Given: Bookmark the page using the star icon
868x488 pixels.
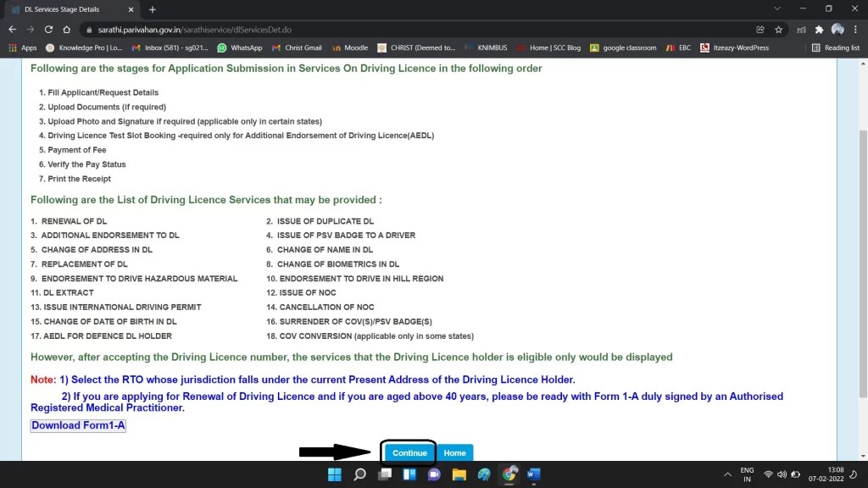Looking at the screenshot, I should [778, 29].
